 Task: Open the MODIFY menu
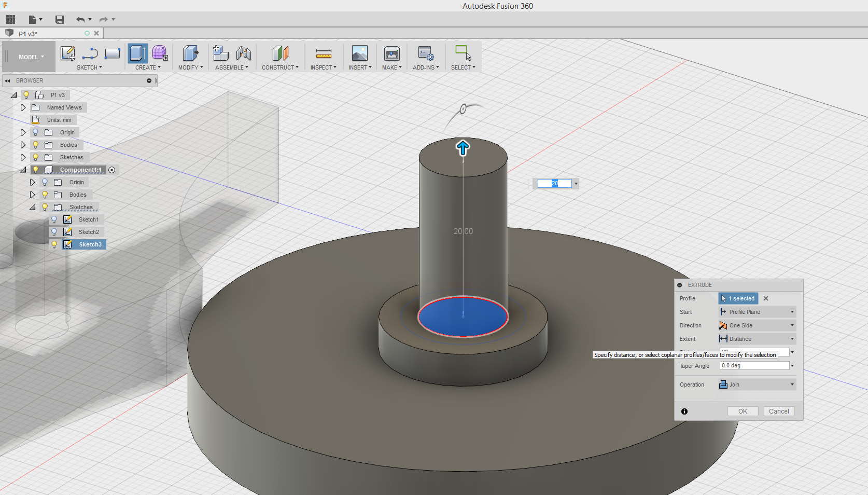[x=190, y=67]
